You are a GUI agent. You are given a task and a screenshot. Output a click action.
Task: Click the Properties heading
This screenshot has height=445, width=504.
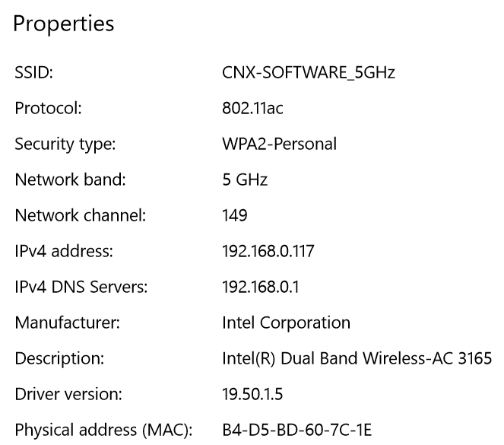click(64, 24)
